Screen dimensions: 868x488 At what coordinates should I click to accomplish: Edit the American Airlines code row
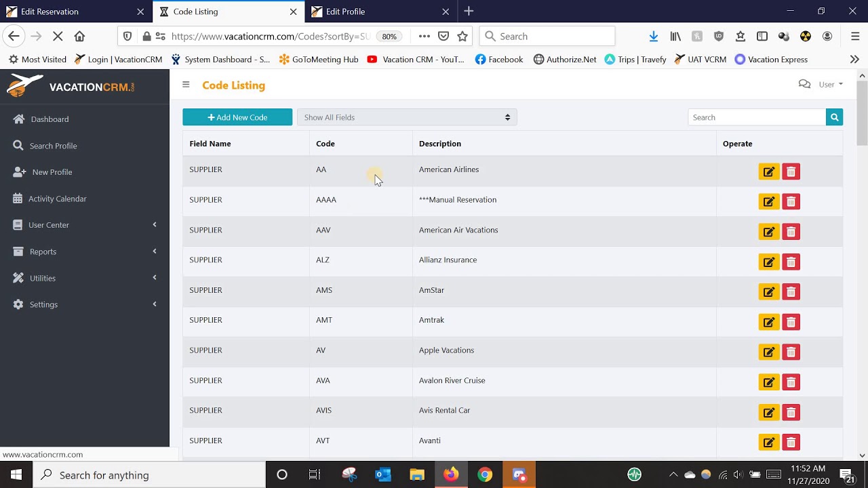769,171
